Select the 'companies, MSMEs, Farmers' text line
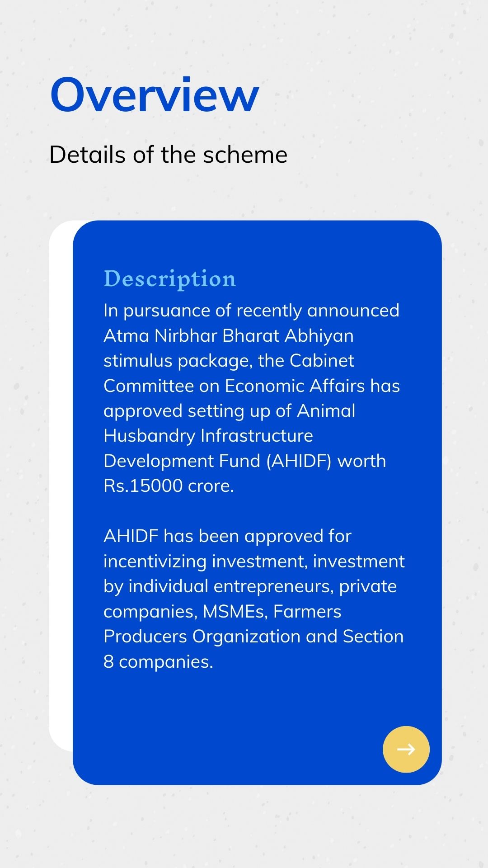 coord(222,611)
